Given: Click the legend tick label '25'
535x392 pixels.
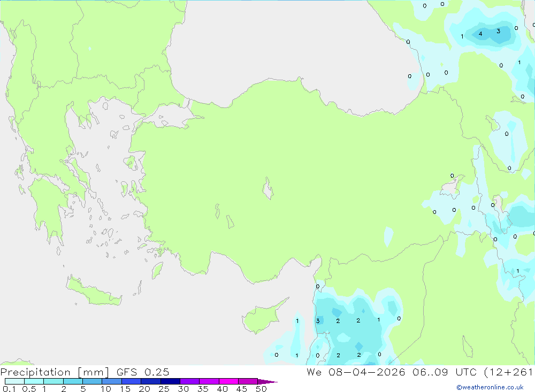Looking at the screenshot, I should pos(164,389).
